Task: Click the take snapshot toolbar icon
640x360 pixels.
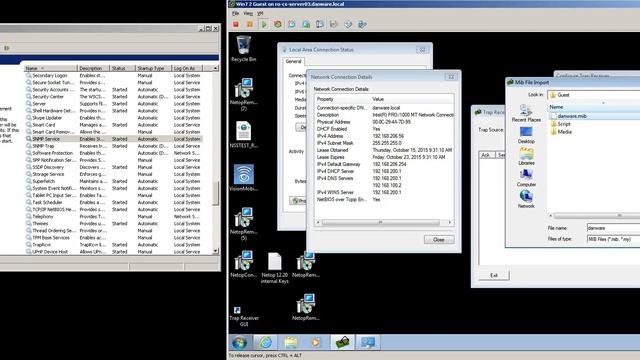Action: point(292,24)
